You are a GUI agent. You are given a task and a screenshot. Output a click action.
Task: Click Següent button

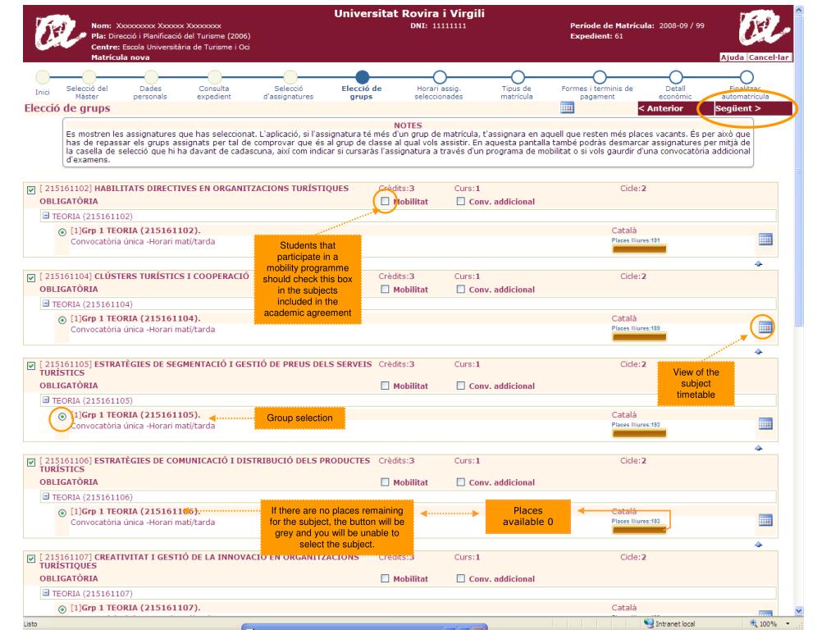point(753,108)
